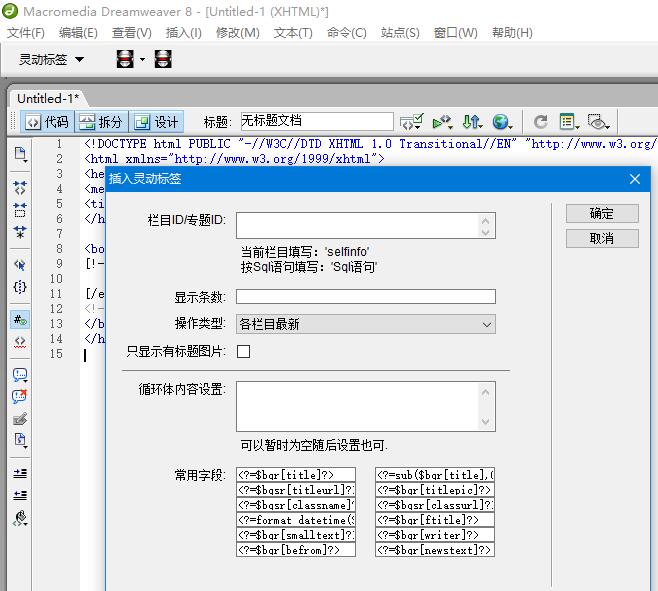Click the first robot tag icon in insert bar
The image size is (658, 591).
tap(125, 59)
